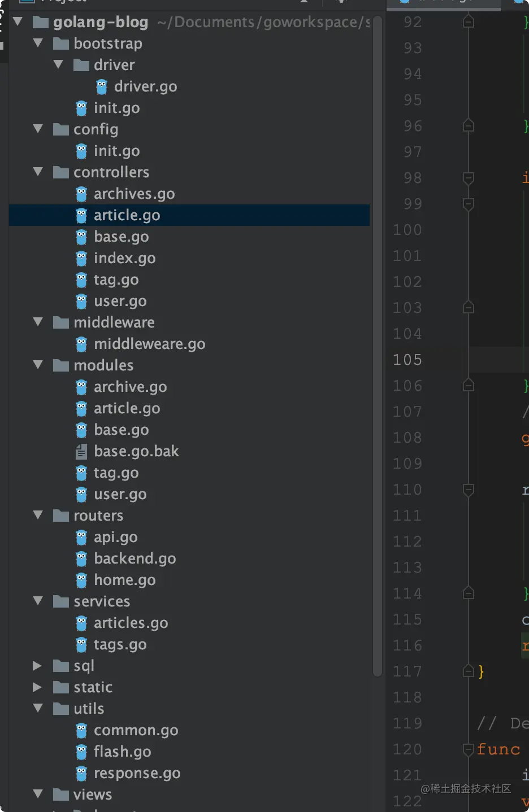This screenshot has width=529, height=812.
Task: Click the home.go gopher icon
Action: click(x=81, y=580)
